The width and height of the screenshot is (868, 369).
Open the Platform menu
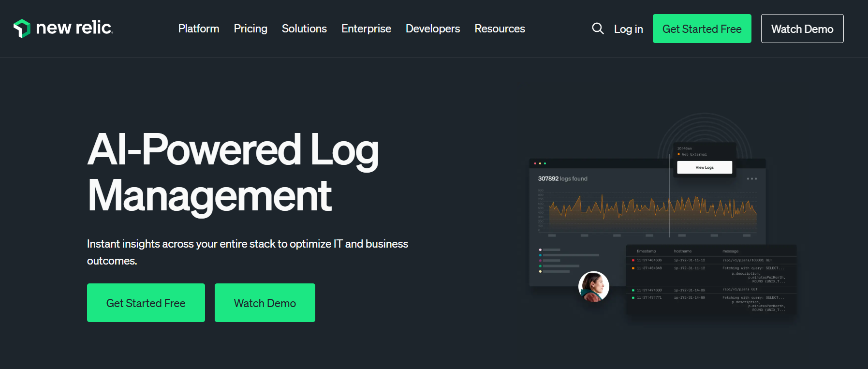coord(199,29)
